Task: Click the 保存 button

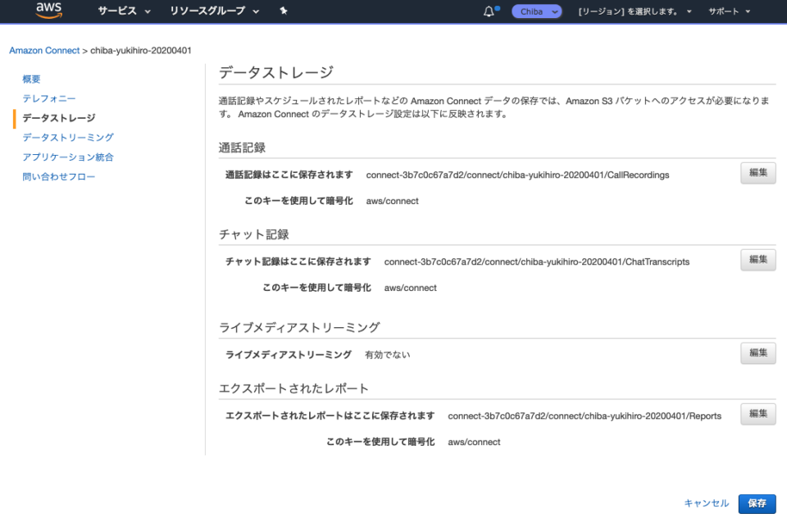Action: pos(757,503)
